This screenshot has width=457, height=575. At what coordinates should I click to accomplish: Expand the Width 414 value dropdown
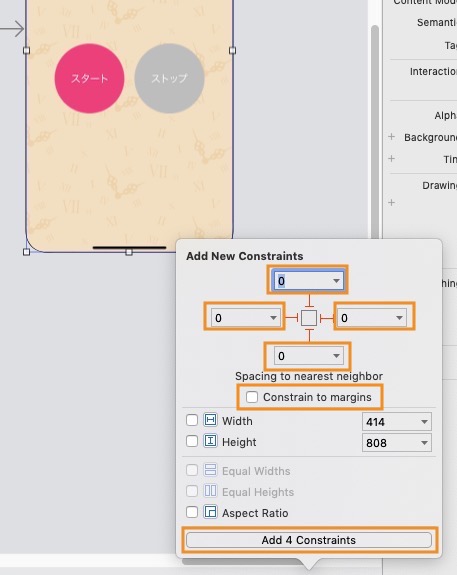(x=424, y=422)
